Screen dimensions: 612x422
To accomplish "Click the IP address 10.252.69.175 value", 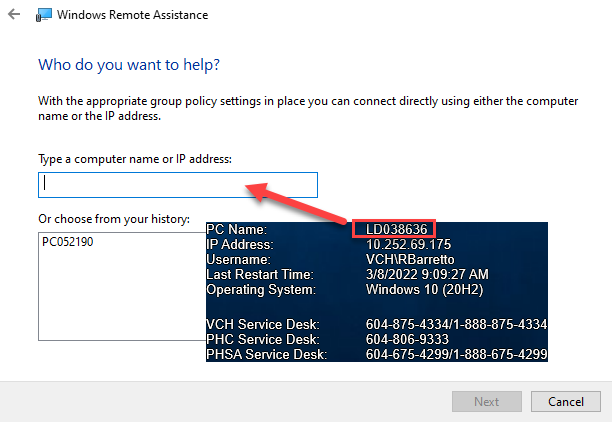I will click(408, 244).
